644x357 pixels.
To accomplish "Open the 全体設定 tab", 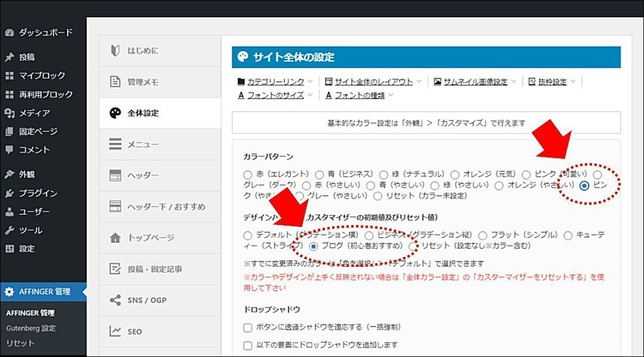I will (160, 113).
